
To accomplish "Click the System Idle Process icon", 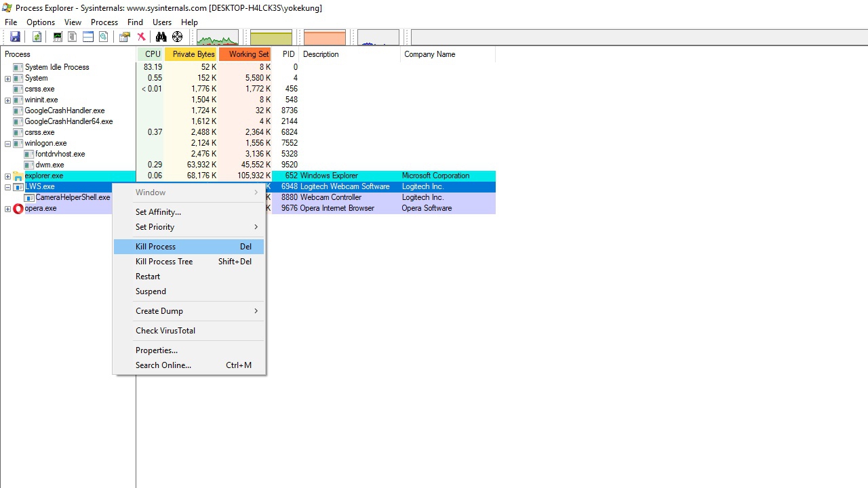I will [18, 67].
